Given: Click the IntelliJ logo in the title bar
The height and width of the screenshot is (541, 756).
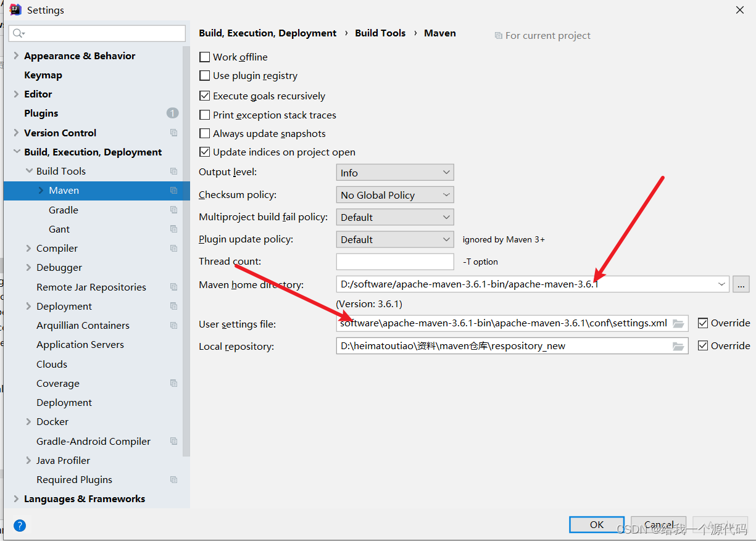Looking at the screenshot, I should coord(15,10).
